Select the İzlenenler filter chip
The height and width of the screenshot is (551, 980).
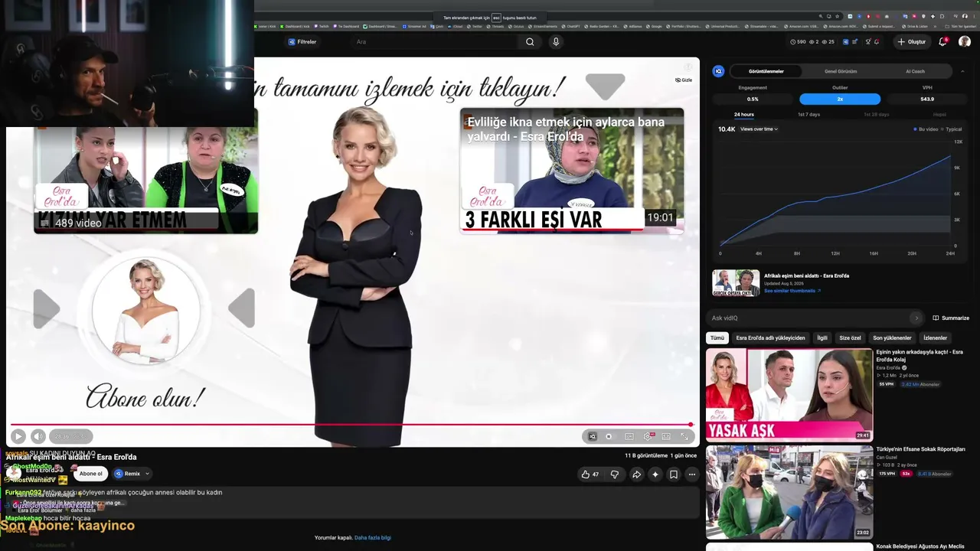(x=936, y=337)
